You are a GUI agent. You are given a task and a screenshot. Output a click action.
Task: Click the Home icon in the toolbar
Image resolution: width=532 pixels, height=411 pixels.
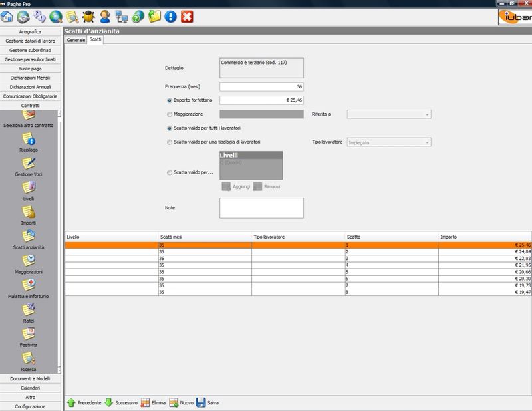tap(8, 16)
